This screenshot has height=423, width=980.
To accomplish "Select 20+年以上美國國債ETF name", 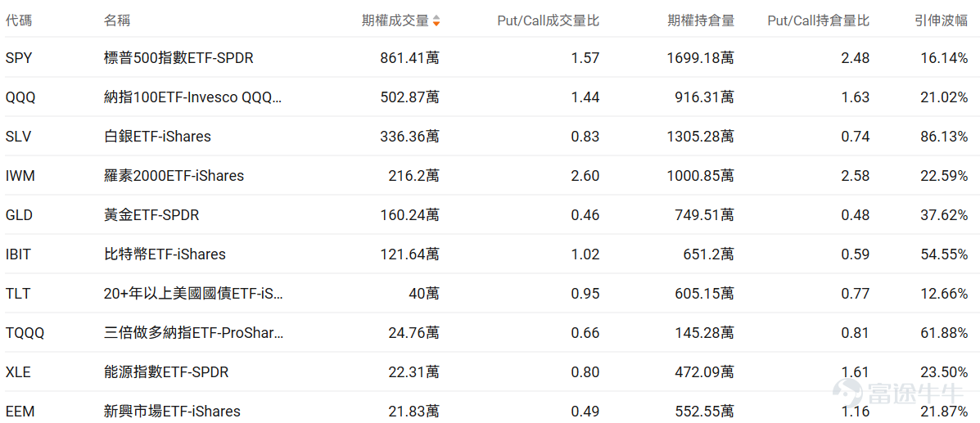I will pos(193,294).
